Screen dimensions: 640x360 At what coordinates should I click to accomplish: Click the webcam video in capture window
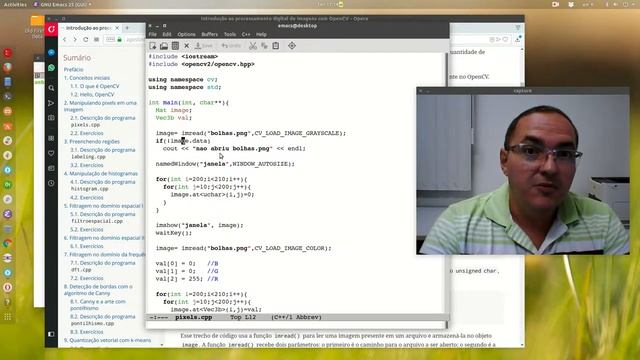[x=523, y=175]
